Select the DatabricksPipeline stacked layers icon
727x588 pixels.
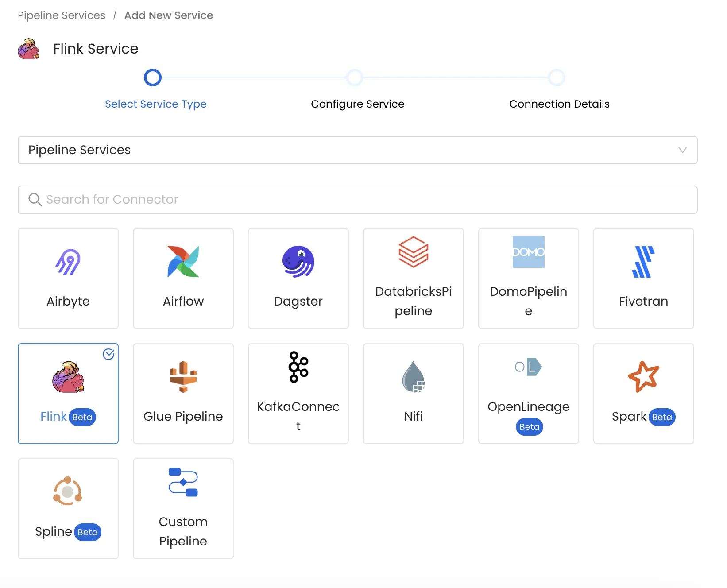pos(413,252)
